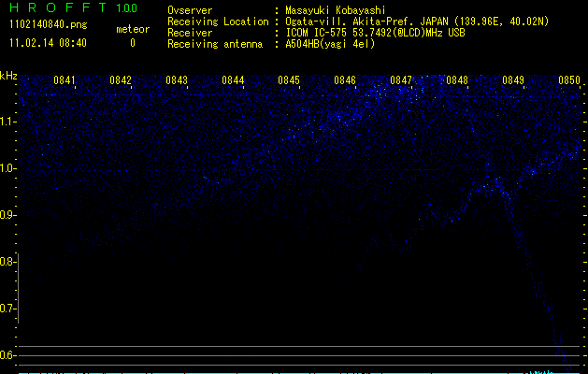Screen dimensions: 588x374
Task: Click the A504HB(yagi 4el) antenna text
Action: (x=330, y=44)
